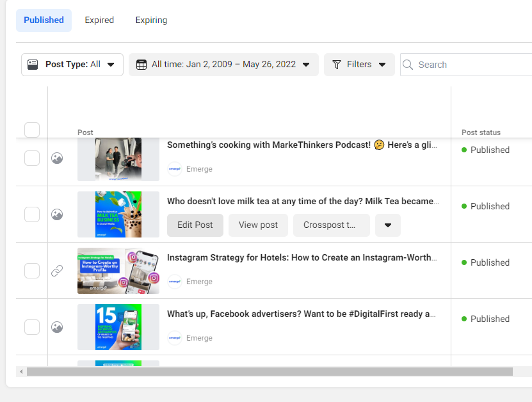Image resolution: width=532 pixels, height=402 pixels.
Task: Check the box for the Instagram Strategy for Hotels post
Action: 32,271
